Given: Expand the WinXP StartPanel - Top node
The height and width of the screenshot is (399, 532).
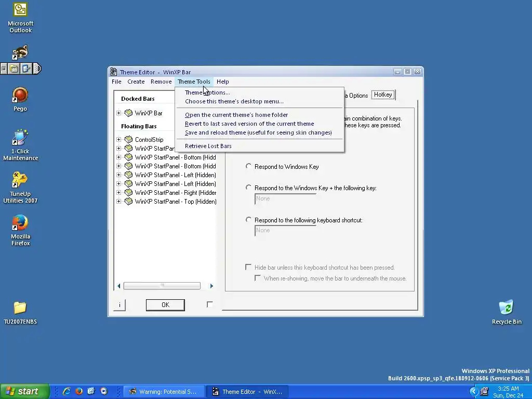Looking at the screenshot, I should 118,201.
